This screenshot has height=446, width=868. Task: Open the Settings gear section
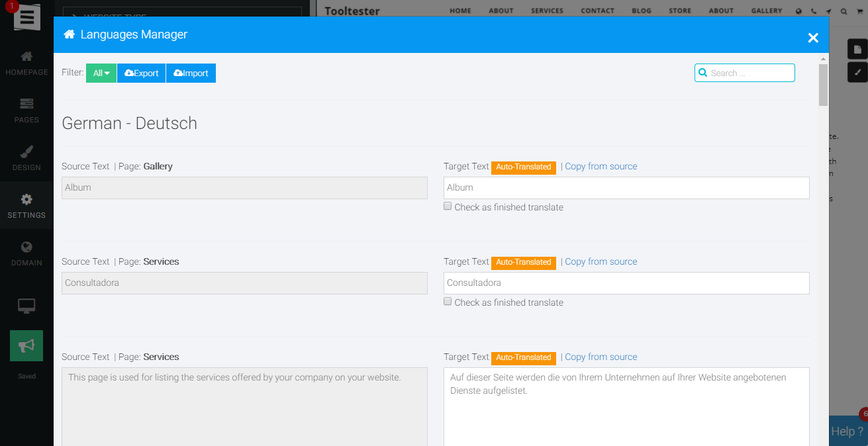(26, 206)
